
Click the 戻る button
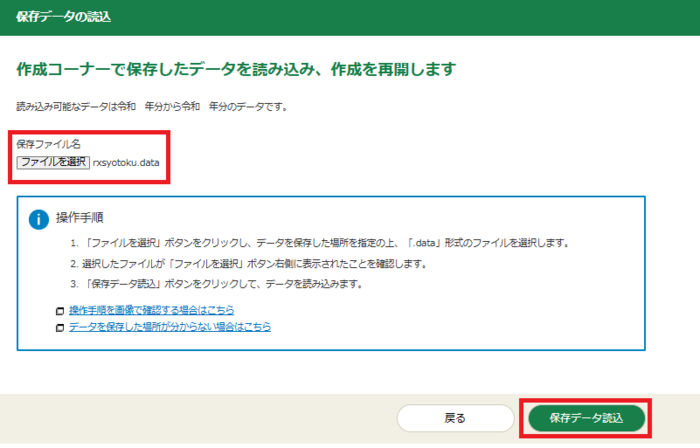455,418
